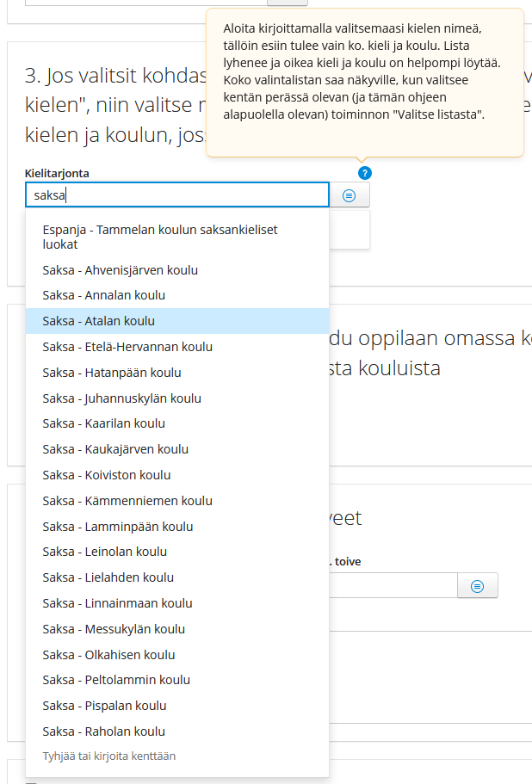Image resolution: width=532 pixels, height=784 pixels.
Task: Select Saksa - Hatanpään koulu
Action: (112, 373)
